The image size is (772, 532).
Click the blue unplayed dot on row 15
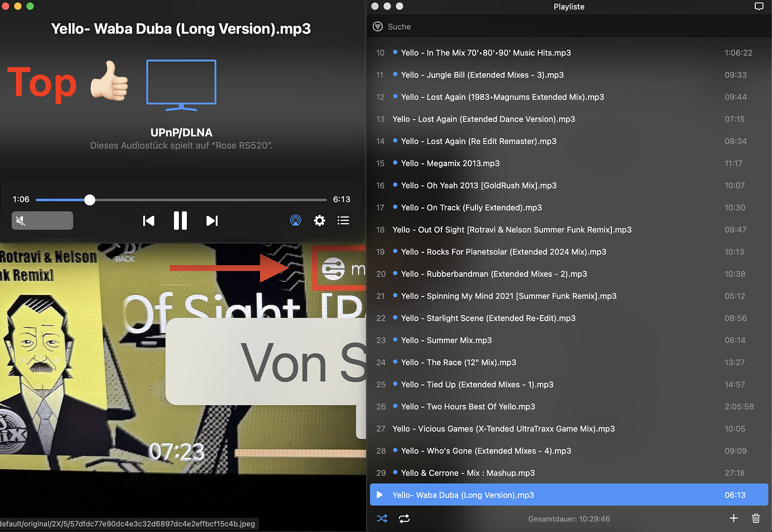coord(395,163)
